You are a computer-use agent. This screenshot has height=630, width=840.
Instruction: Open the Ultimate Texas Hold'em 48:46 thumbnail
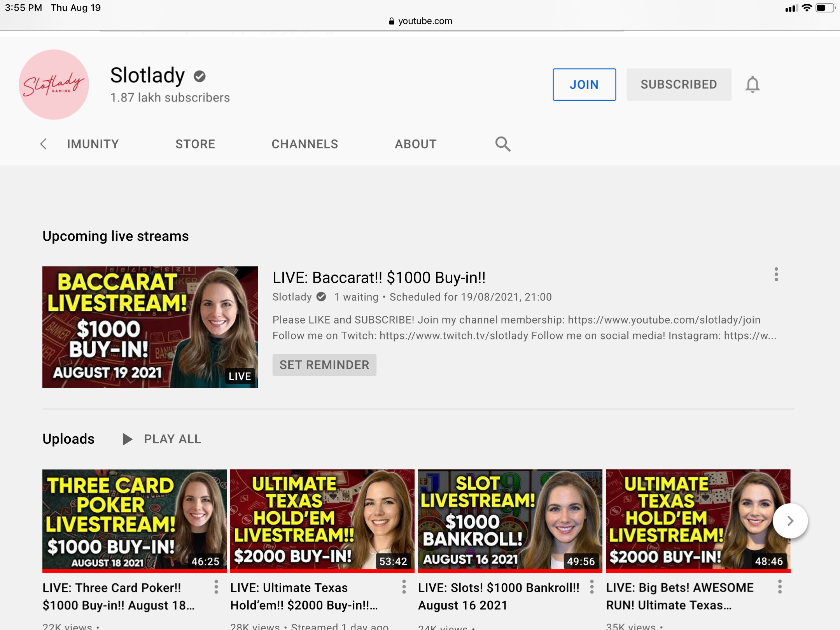tap(698, 520)
